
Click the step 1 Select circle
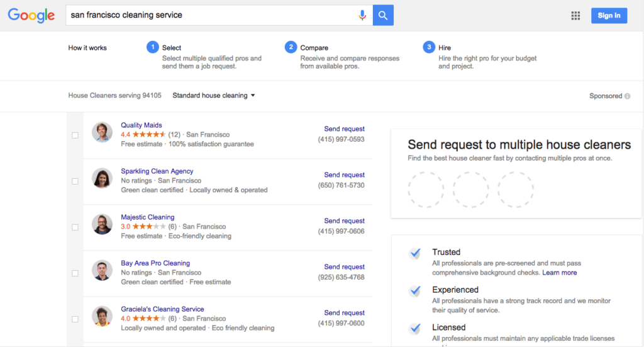[x=153, y=47]
